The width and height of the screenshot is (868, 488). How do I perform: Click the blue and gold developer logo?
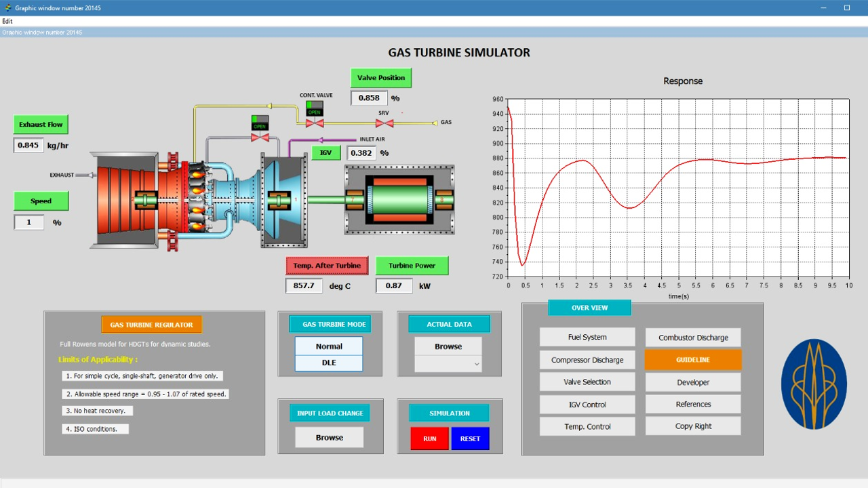(814, 384)
